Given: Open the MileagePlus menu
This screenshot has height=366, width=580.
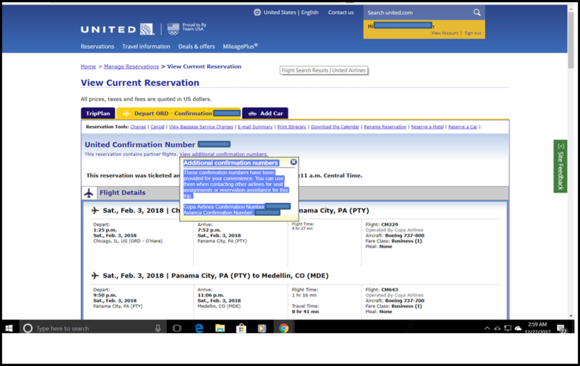Looking at the screenshot, I should (x=240, y=46).
